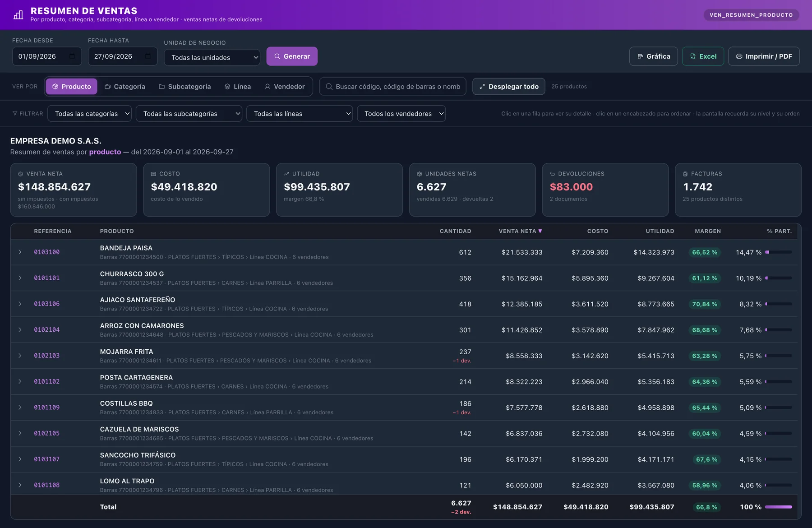Click the Devoluciones return icon

[552, 174]
